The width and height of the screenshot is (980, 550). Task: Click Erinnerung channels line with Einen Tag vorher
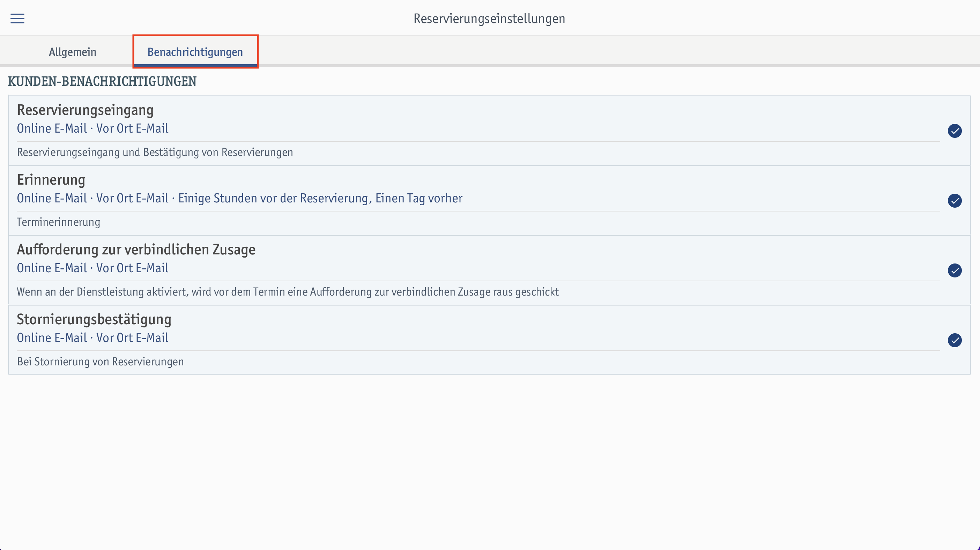tap(240, 198)
